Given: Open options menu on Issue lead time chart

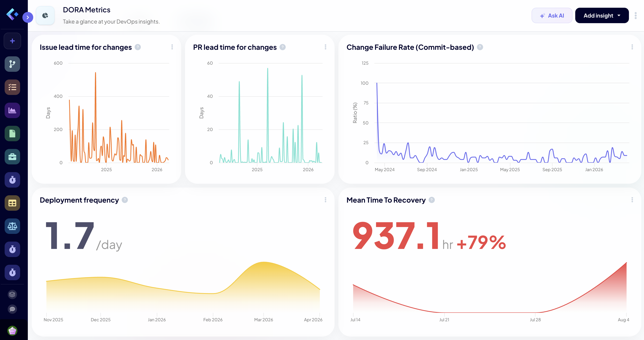Looking at the screenshot, I should [x=172, y=47].
